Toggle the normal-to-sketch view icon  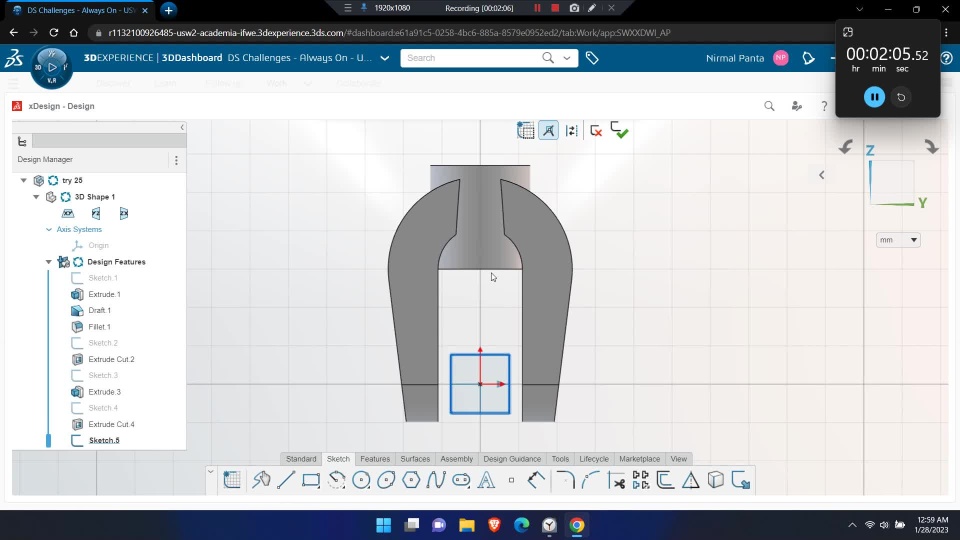[x=549, y=130]
